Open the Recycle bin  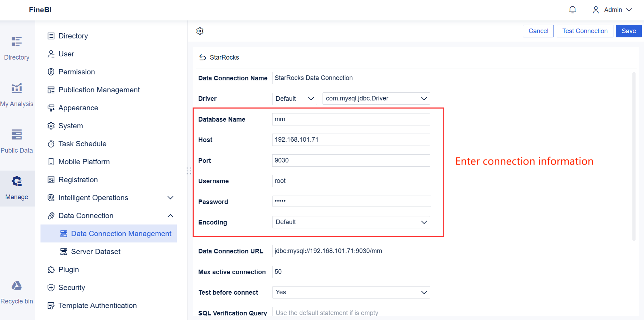[x=17, y=291]
